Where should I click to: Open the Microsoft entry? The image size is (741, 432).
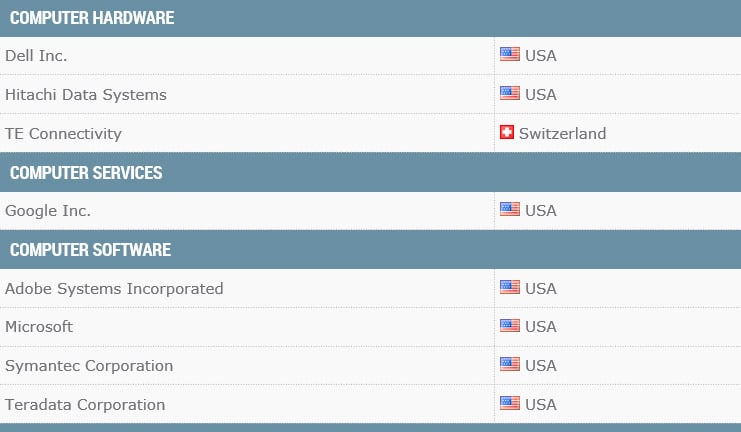pos(39,327)
